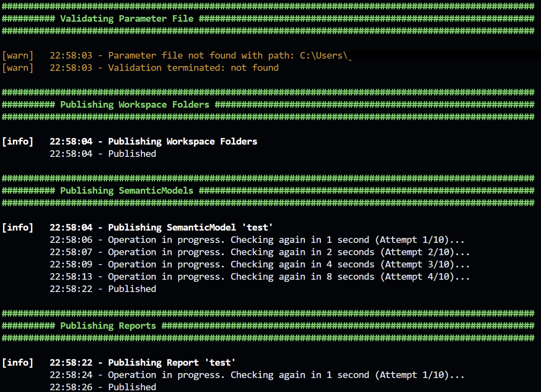Click 'Published' at timestamp 22:58:26
541x392 pixels.
click(132, 387)
